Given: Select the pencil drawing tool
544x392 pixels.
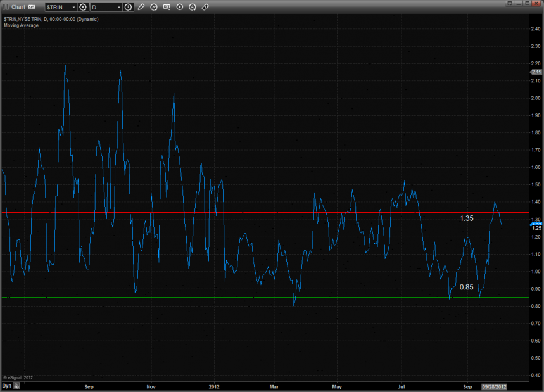Looking at the screenshot, I should (141, 7).
